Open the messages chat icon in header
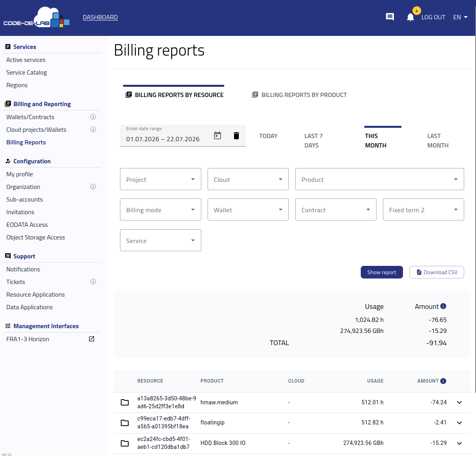Image resolution: width=476 pixels, height=456 pixels. (390, 17)
